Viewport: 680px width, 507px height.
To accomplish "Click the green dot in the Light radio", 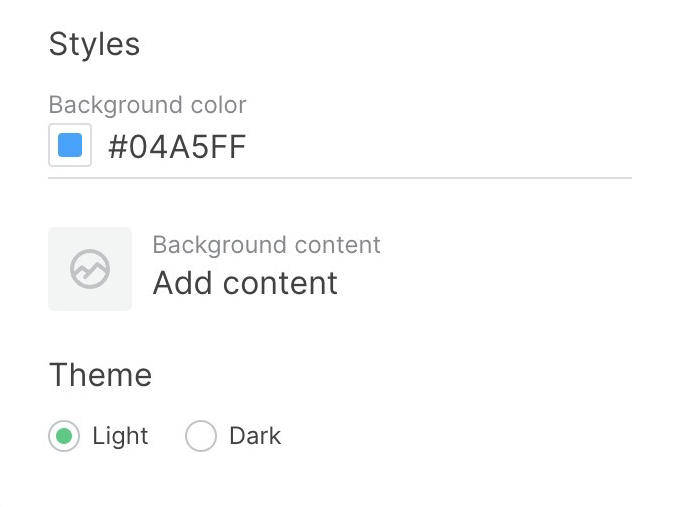I will click(x=64, y=437).
